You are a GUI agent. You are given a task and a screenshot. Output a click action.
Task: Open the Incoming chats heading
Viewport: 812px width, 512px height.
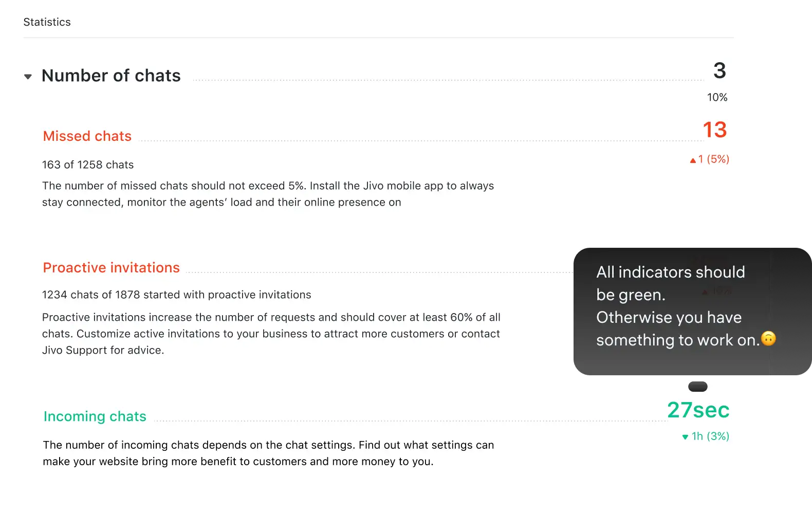pos(95,416)
